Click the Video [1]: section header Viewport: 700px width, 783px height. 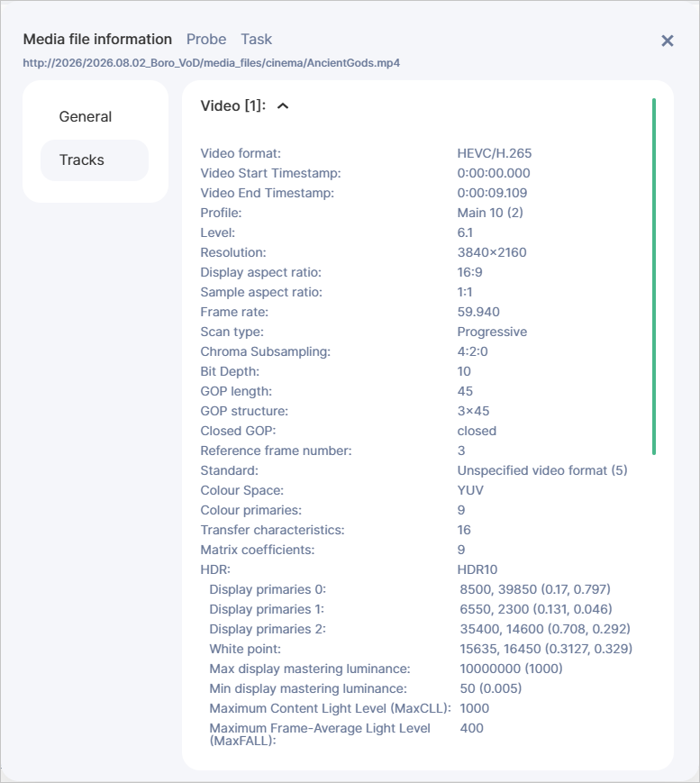[233, 105]
